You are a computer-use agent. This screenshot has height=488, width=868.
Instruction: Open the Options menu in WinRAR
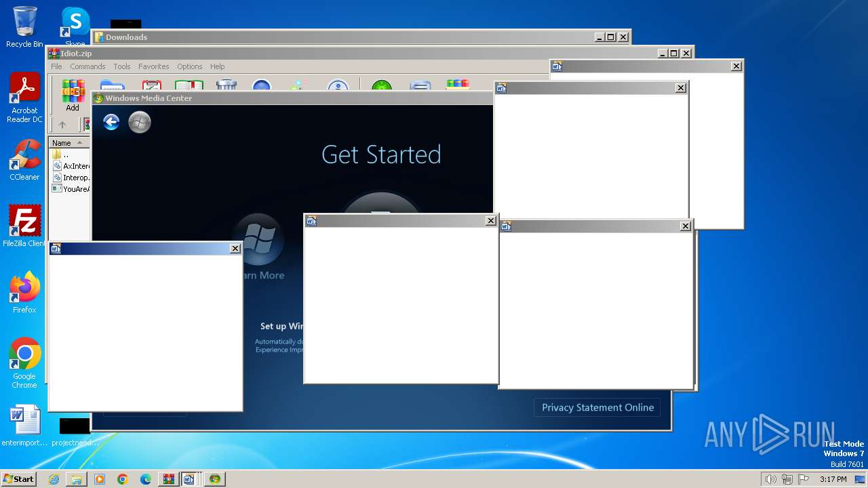[190, 66]
